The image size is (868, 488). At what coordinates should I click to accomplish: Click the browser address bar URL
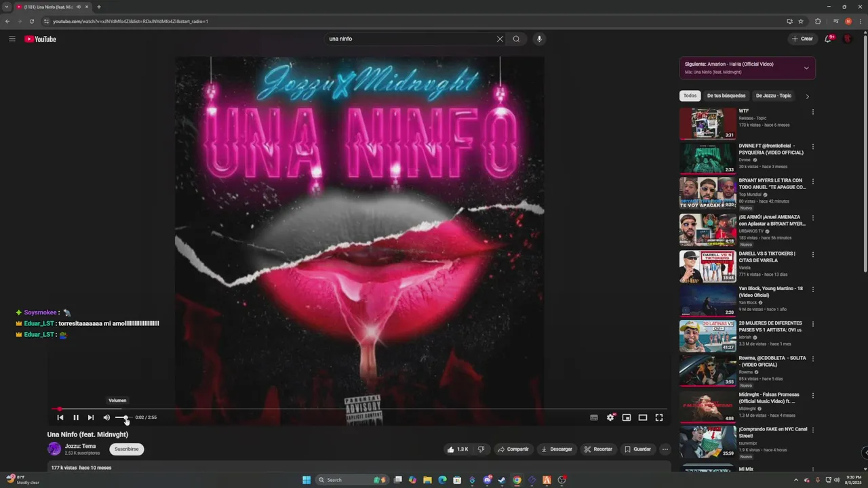130,21
